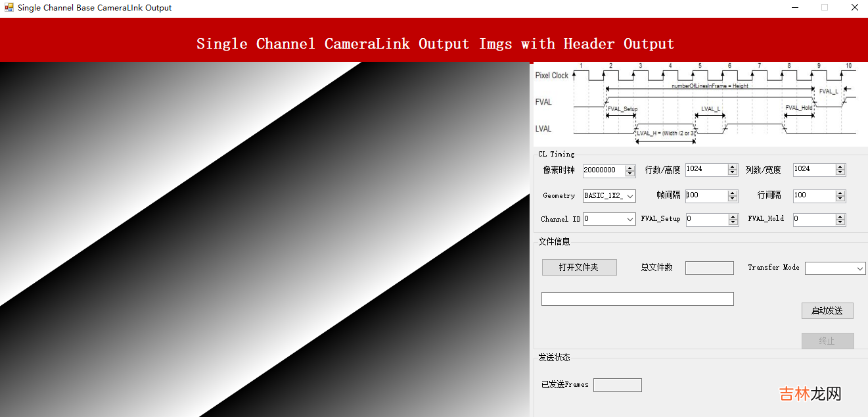The image size is (868, 417).
Task: Focus the file path text box under 打开文件夹
Action: click(637, 299)
